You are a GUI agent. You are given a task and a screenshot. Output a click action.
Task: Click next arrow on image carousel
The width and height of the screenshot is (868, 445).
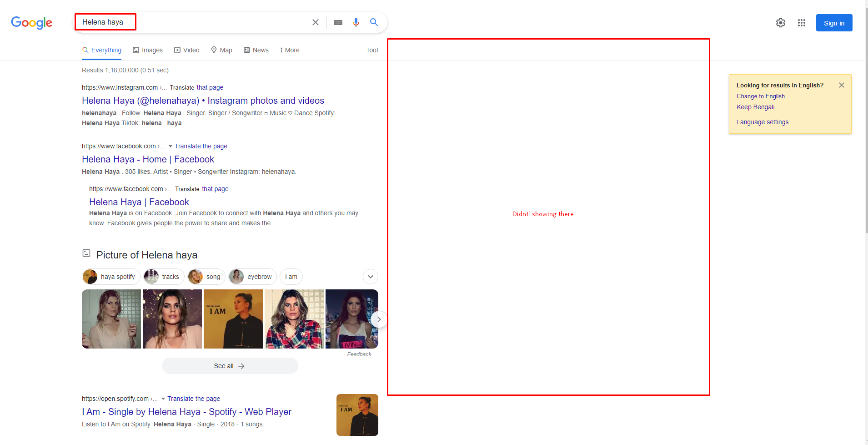coord(379,319)
